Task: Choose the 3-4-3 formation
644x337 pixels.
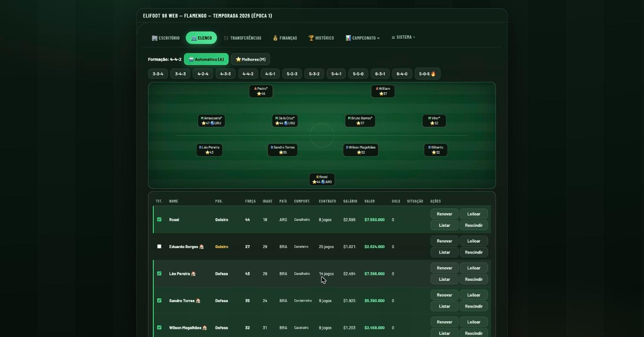Action: point(181,74)
